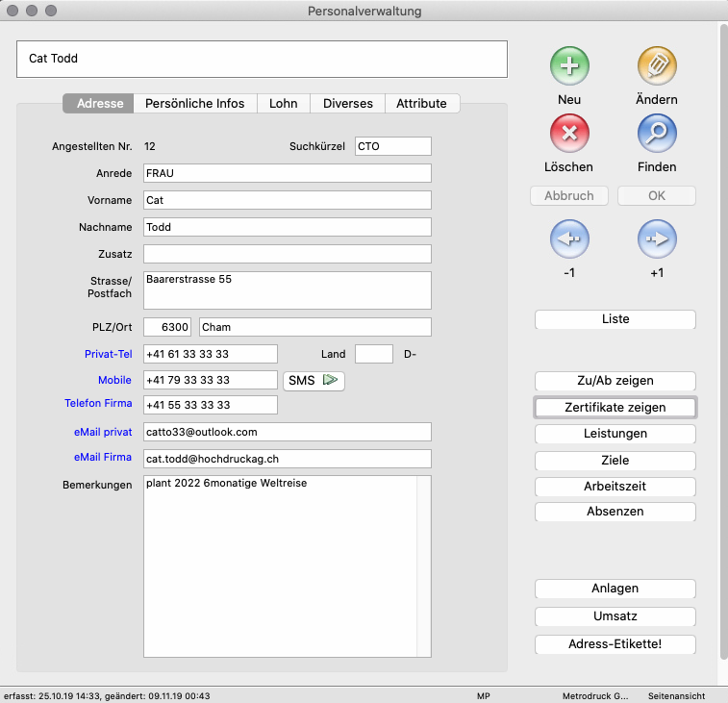Open the Lohn tab
This screenshot has width=728, height=703.
pos(283,104)
